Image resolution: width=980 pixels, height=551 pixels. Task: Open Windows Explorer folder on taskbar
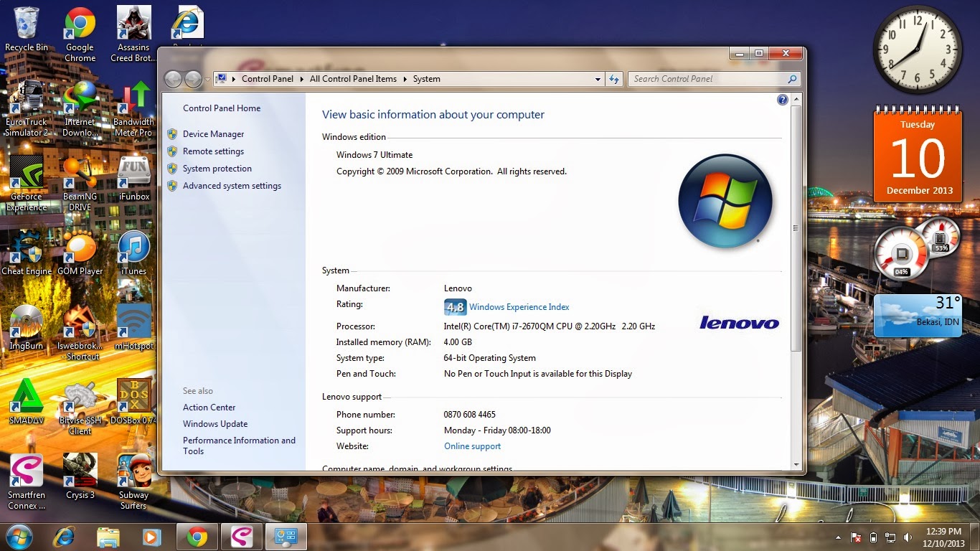108,537
